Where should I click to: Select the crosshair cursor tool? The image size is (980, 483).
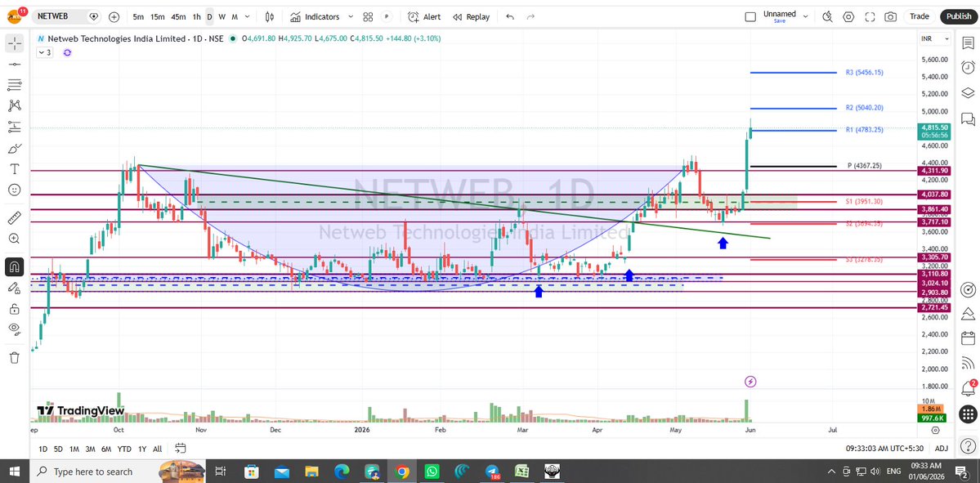15,43
